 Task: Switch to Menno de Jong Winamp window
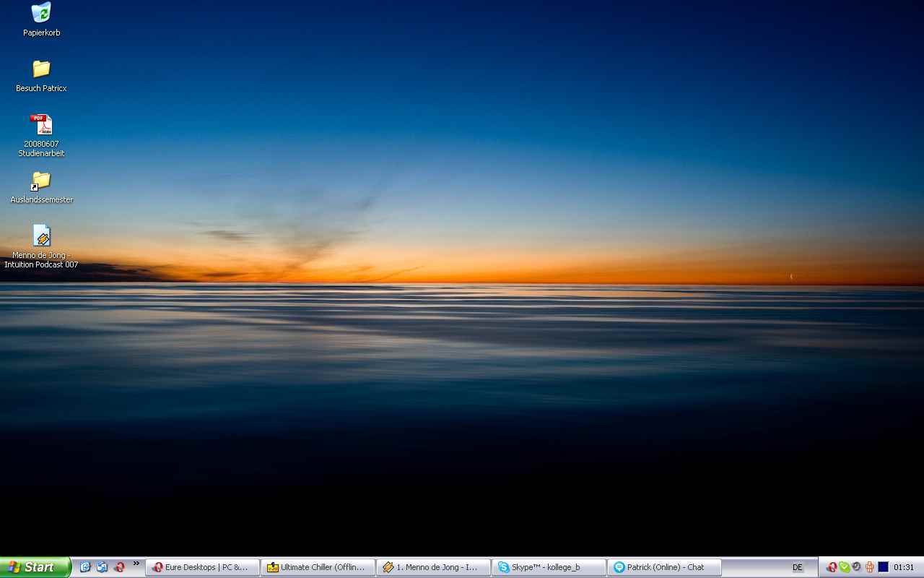click(433, 567)
